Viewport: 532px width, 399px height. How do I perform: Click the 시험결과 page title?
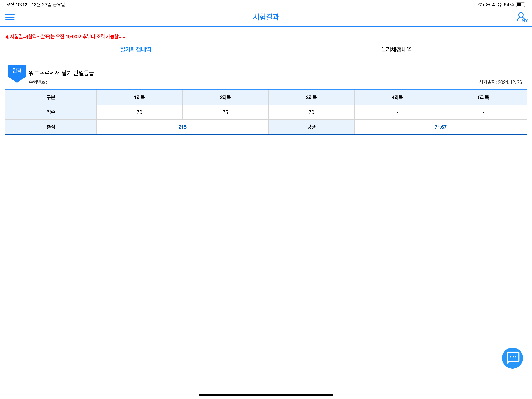tap(266, 17)
